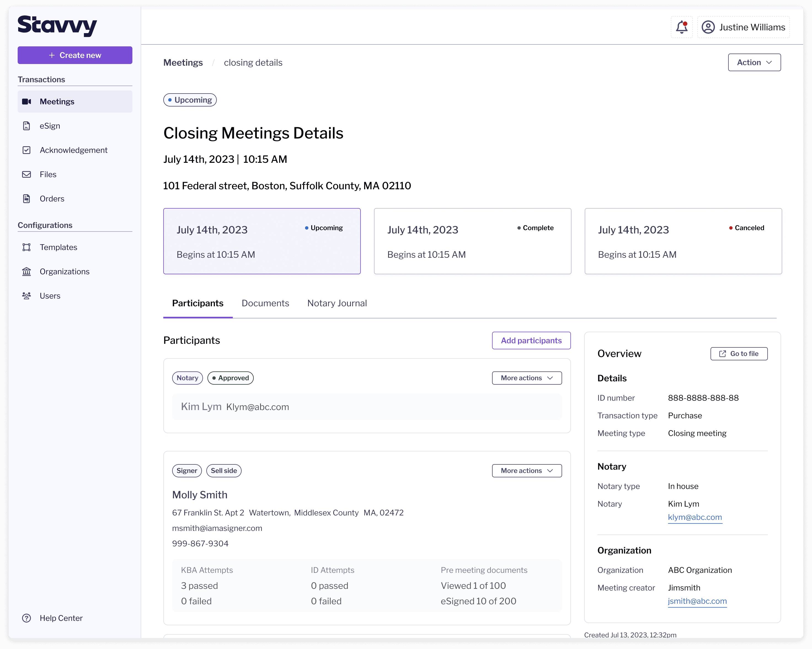This screenshot has width=812, height=649.
Task: Switch to the Participants tab
Action: [x=198, y=303]
